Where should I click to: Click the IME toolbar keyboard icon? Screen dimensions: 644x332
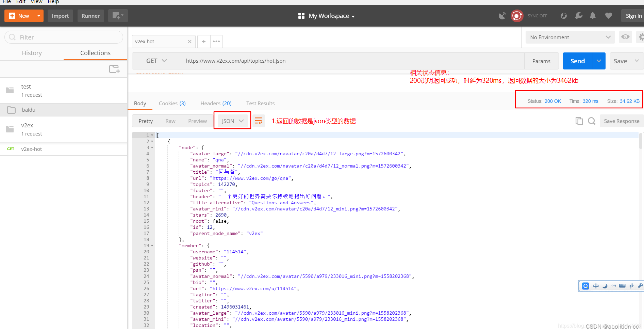point(622,286)
